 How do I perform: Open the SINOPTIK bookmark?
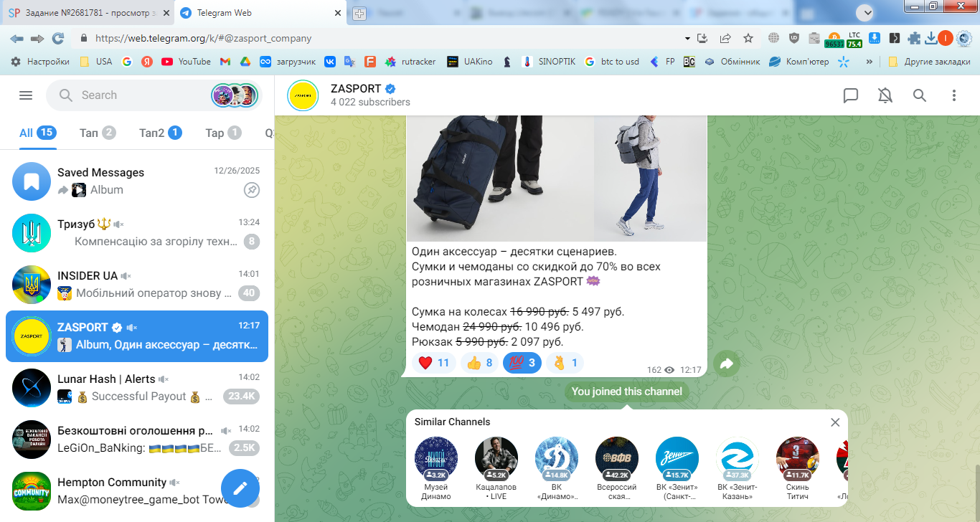pos(549,62)
